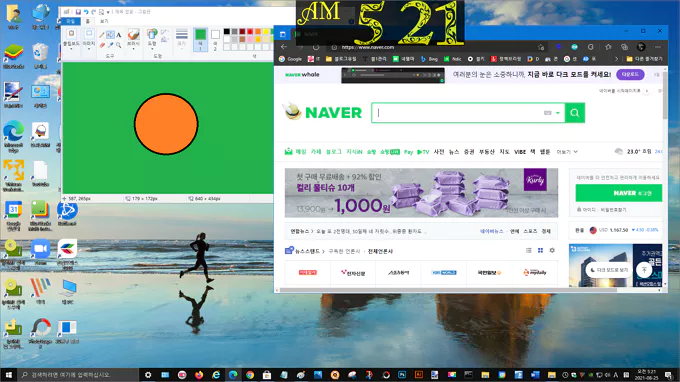
Task: Open the shape Fill options in Paint
Action: tap(165, 40)
